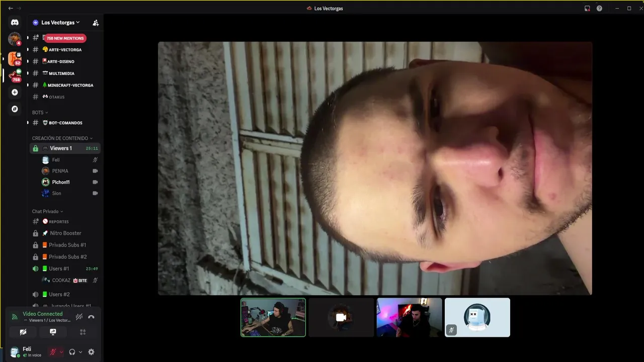Open the activities launcher icon
Viewport: 644px width, 362px height.
click(x=83, y=332)
